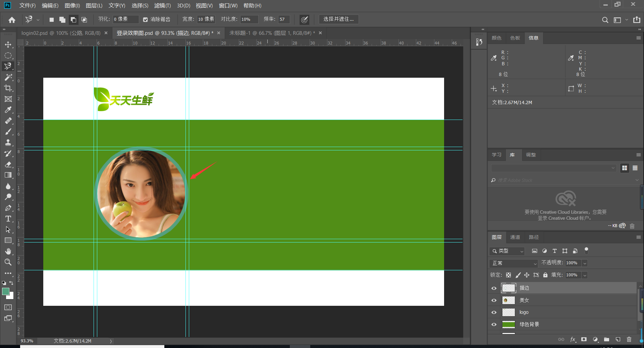Open Info panel menu
The height and width of the screenshot is (348, 644).
(638, 38)
